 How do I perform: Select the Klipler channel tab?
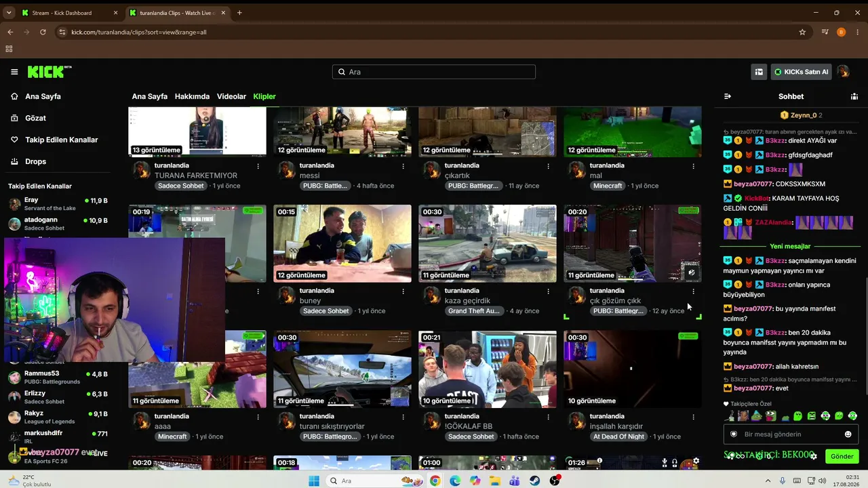264,96
